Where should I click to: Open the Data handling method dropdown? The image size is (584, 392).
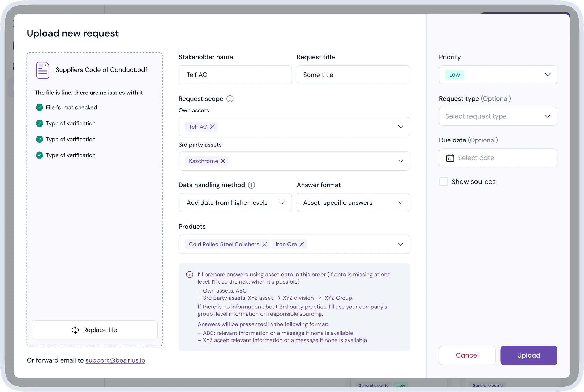pos(235,203)
